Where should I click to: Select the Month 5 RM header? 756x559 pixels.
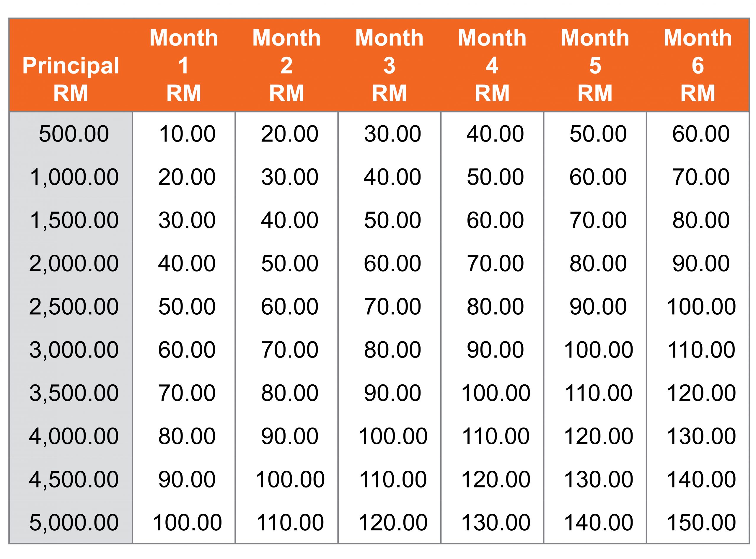(595, 65)
